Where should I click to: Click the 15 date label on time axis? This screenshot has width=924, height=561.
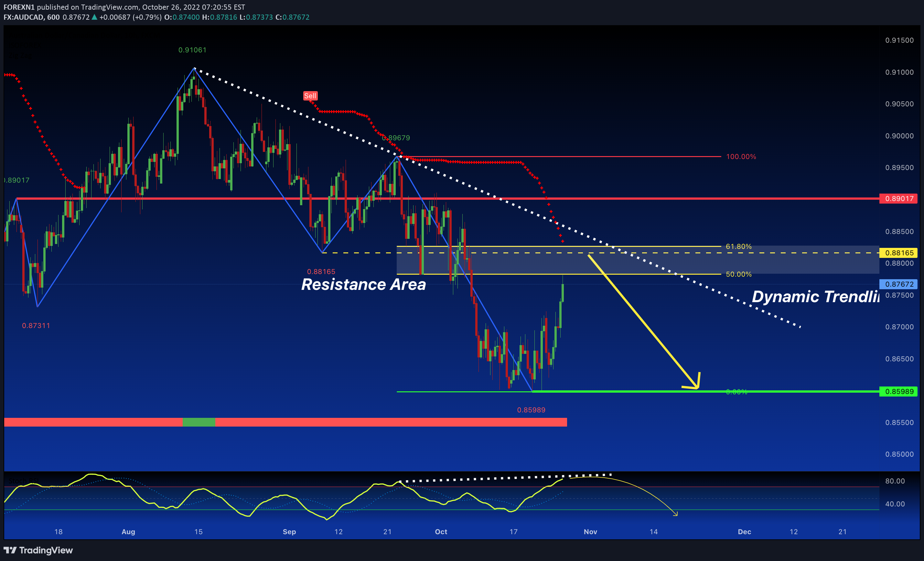199,532
